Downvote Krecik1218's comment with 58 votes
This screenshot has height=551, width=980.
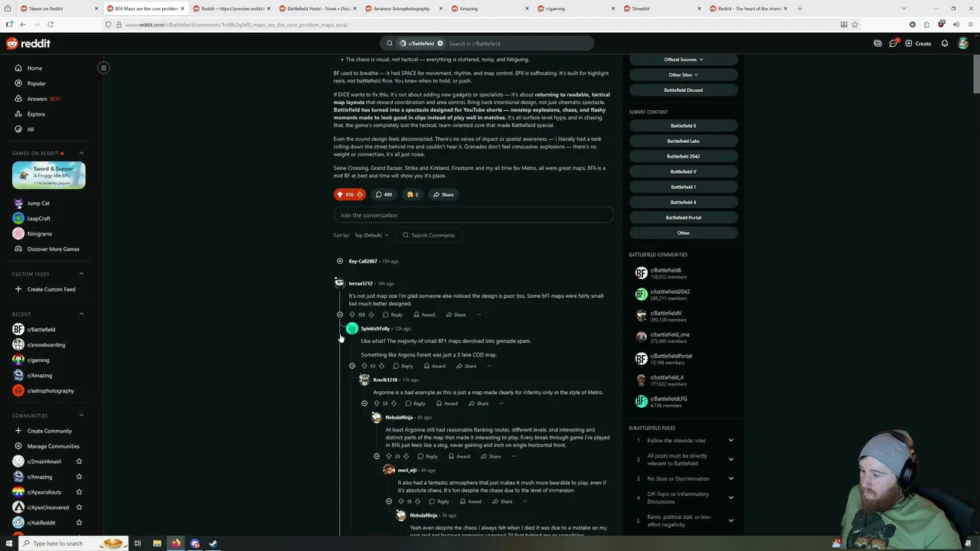click(x=394, y=403)
